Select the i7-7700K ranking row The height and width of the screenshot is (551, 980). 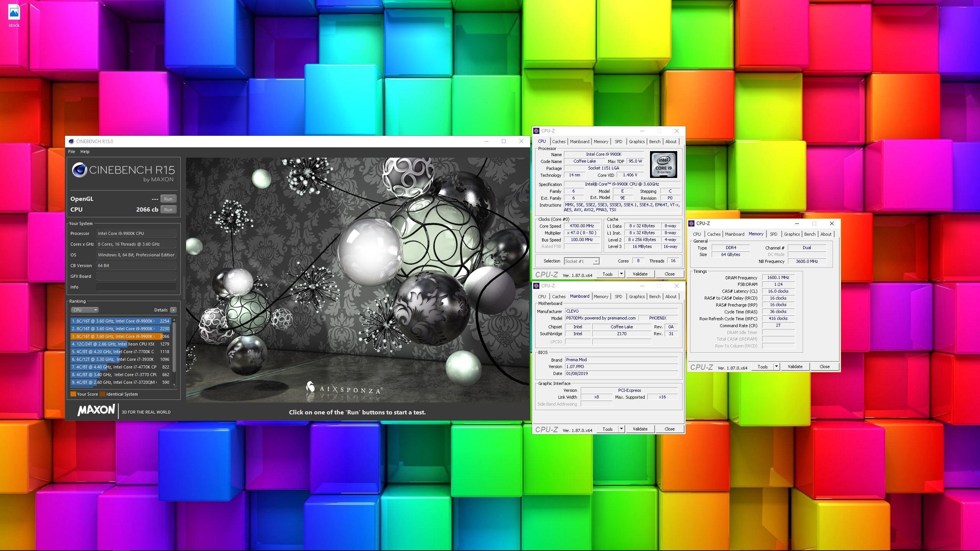coord(121,352)
